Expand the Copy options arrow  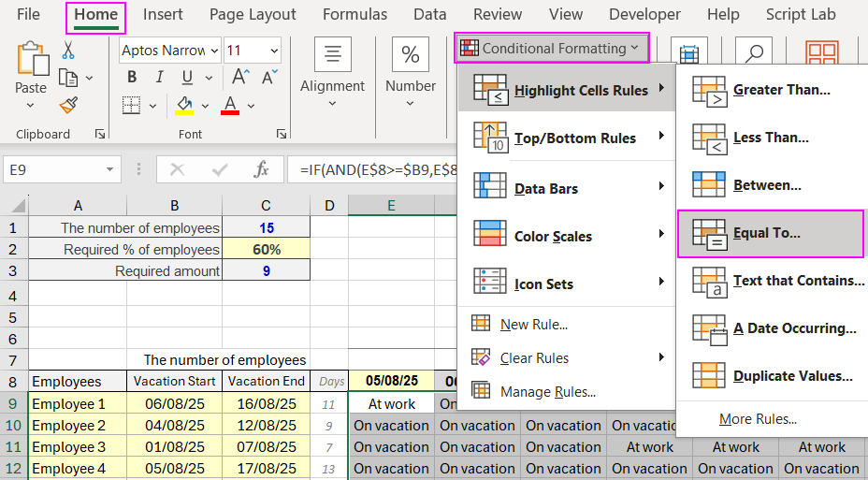89,78
